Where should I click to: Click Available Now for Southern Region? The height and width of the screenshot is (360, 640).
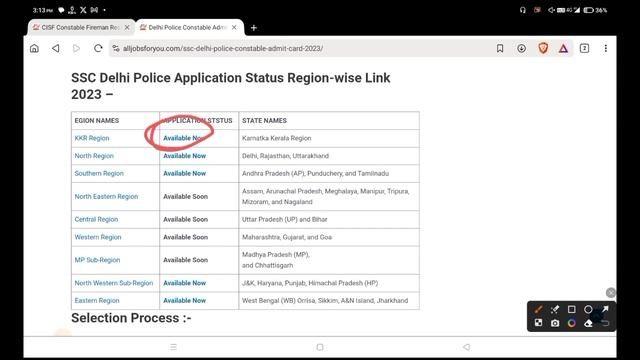click(184, 173)
